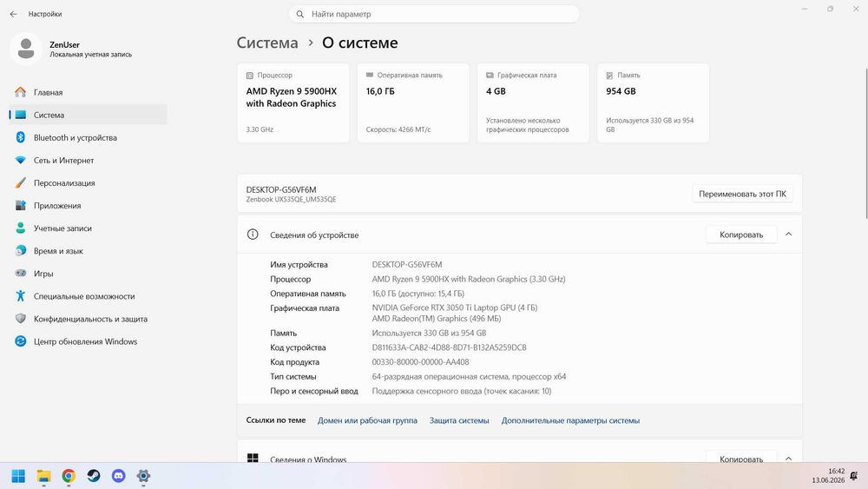This screenshot has height=489, width=868.
Task: Launch Google Chrome from the taskbar
Action: tap(69, 476)
